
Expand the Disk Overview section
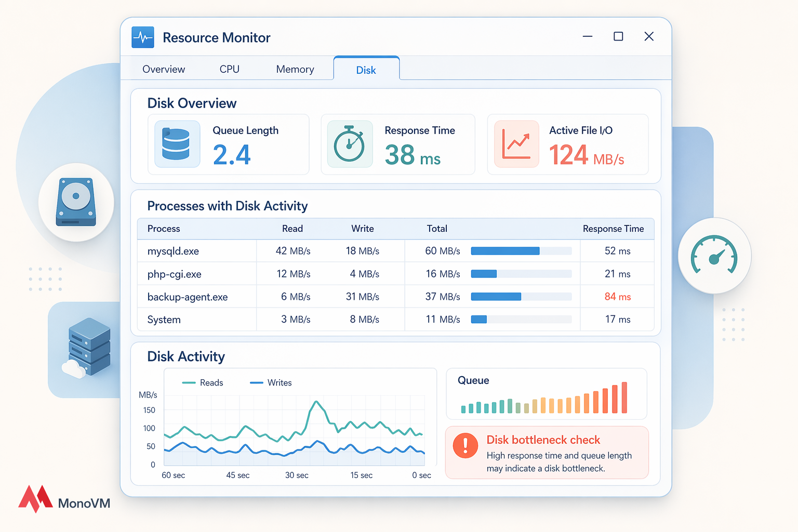click(x=192, y=103)
